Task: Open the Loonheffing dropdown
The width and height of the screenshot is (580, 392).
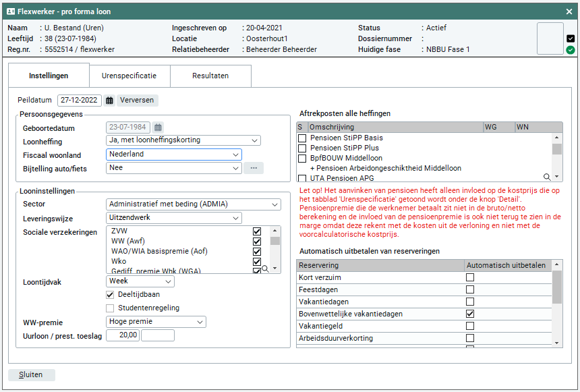Action: (183, 140)
